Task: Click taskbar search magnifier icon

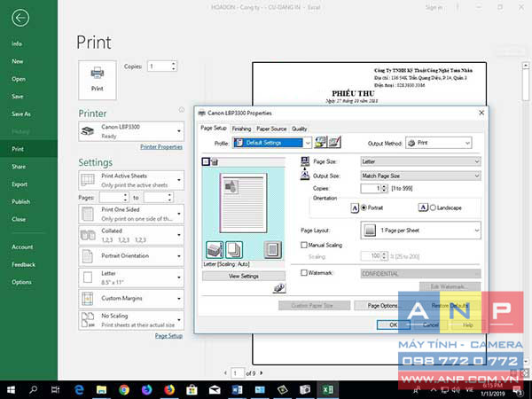Action: coord(34,389)
